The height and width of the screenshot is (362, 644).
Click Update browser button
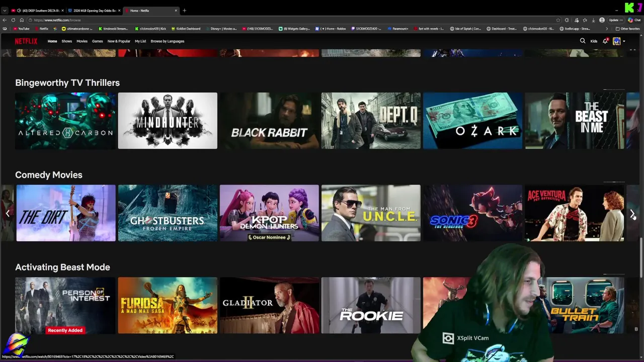tap(616, 20)
